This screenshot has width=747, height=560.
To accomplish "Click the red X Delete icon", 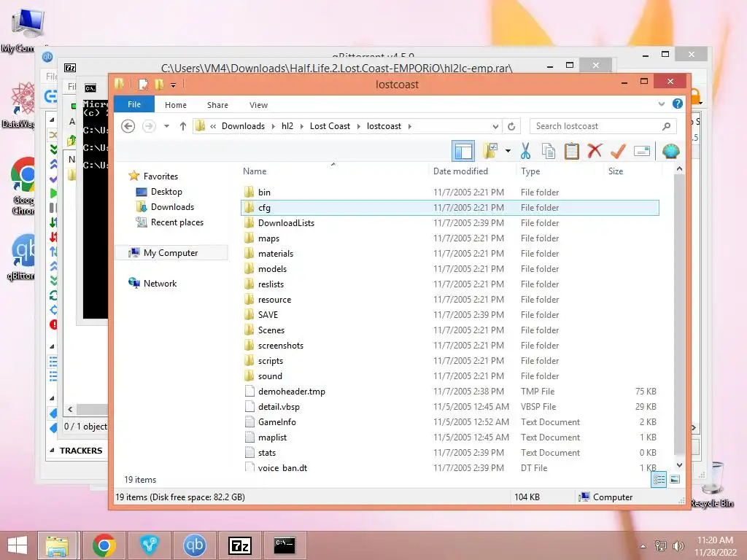I will 595,152.
